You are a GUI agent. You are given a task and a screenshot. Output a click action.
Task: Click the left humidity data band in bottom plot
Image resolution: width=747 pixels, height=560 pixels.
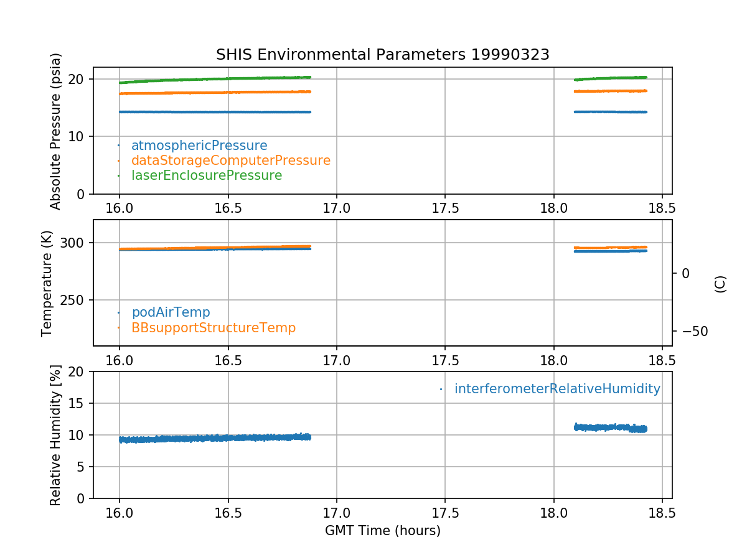pos(215,438)
